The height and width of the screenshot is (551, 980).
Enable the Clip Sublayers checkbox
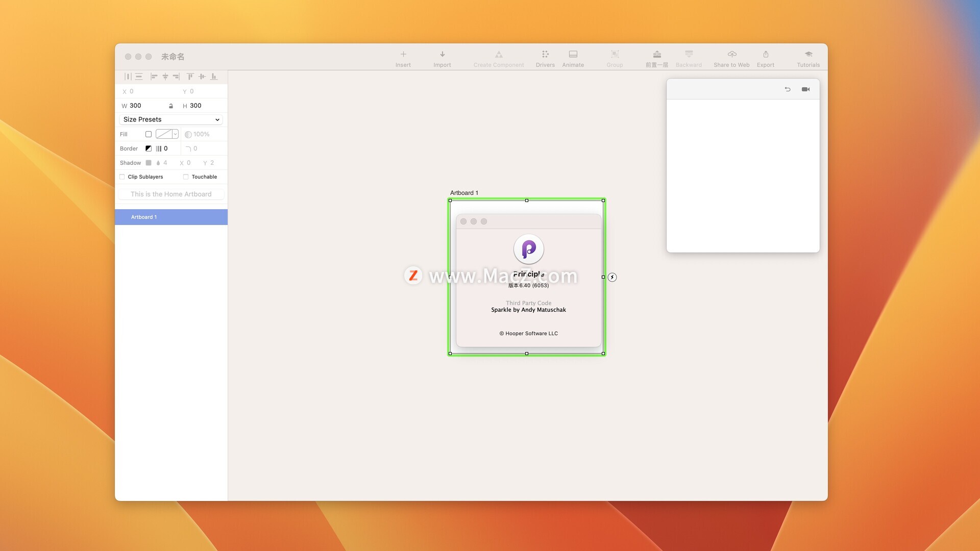tap(122, 177)
